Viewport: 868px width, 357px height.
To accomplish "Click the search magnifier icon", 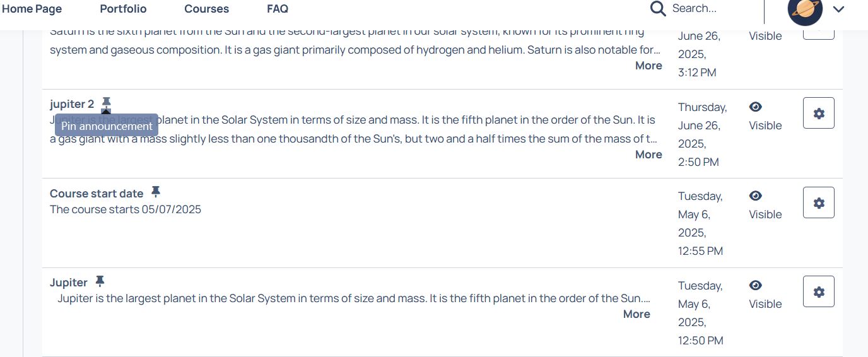I will pos(658,9).
